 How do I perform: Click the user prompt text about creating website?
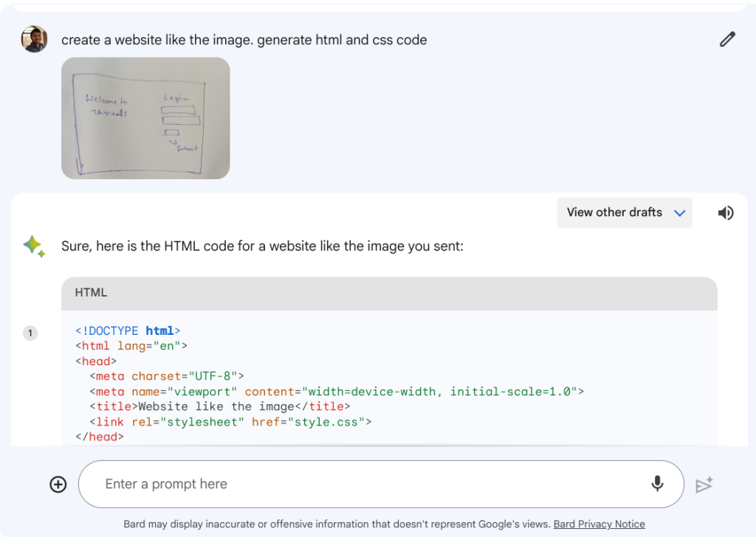244,40
